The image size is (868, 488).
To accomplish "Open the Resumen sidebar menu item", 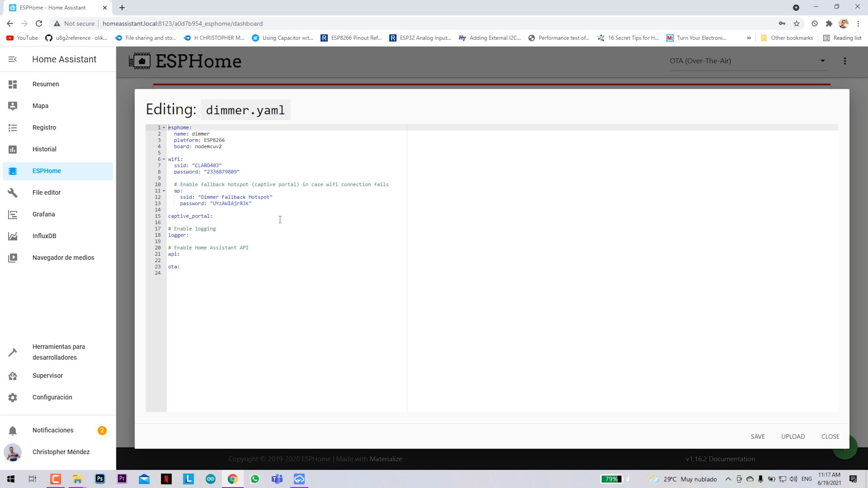I will point(46,84).
